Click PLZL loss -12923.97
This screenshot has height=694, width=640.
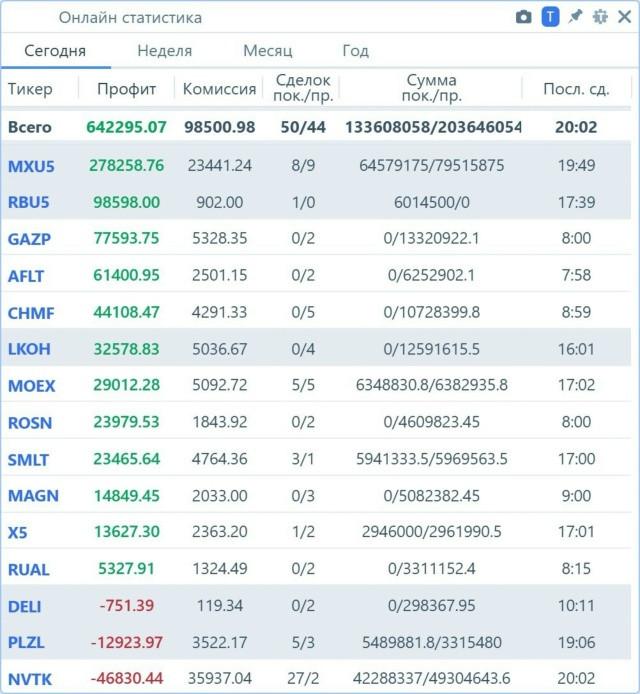[127, 642]
